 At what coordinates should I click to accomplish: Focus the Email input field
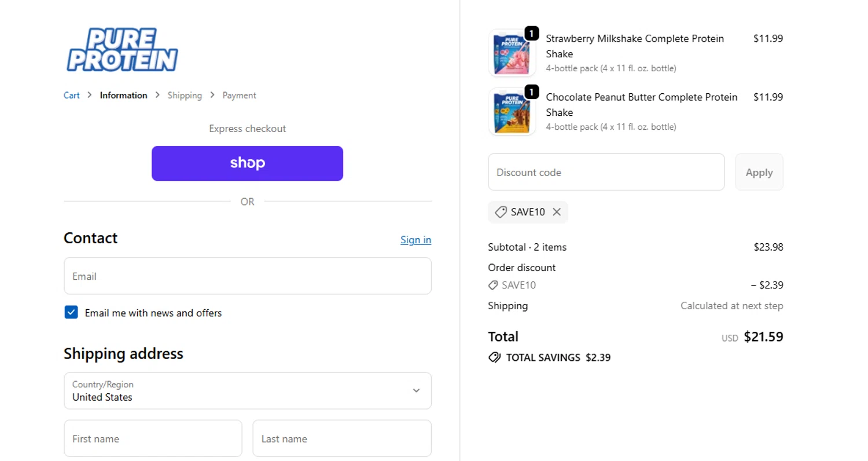[x=248, y=276]
